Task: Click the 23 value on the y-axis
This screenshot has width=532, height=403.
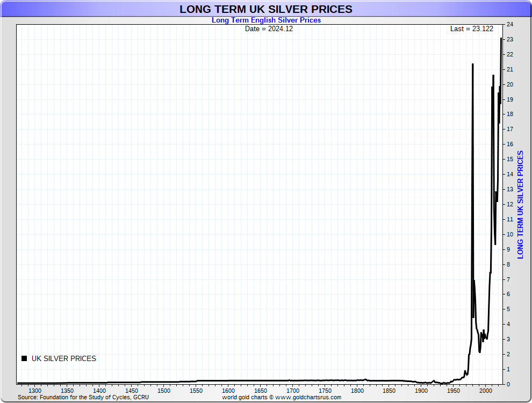Action: click(x=510, y=39)
